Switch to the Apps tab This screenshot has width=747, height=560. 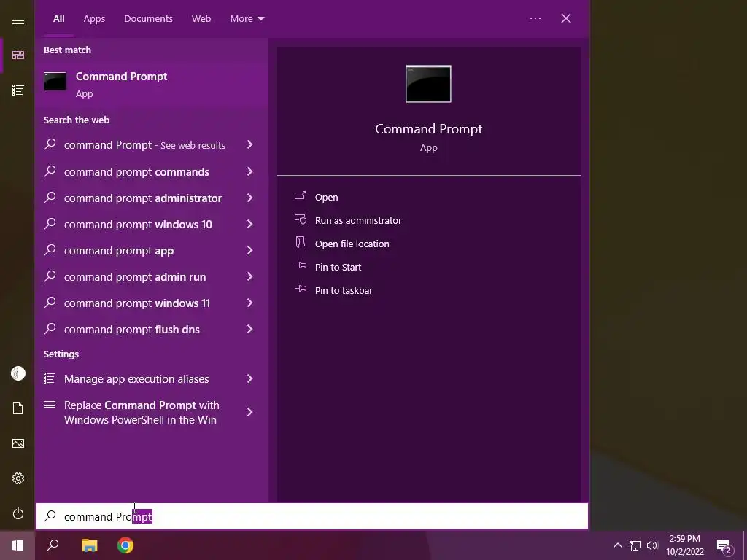[94, 18]
